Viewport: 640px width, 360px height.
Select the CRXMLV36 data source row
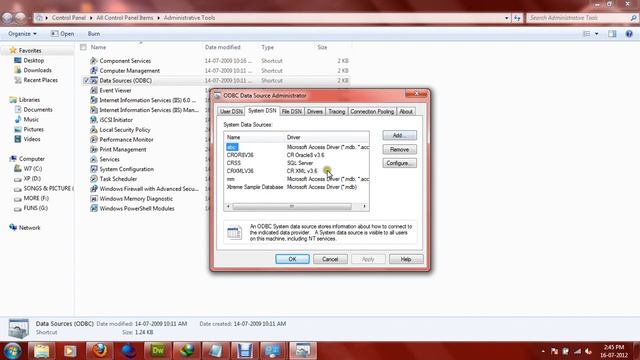point(297,171)
